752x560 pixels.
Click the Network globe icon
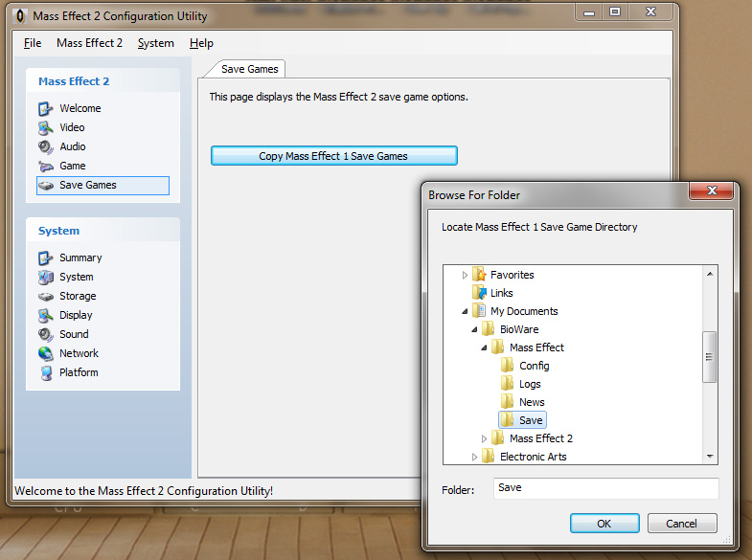pos(46,354)
